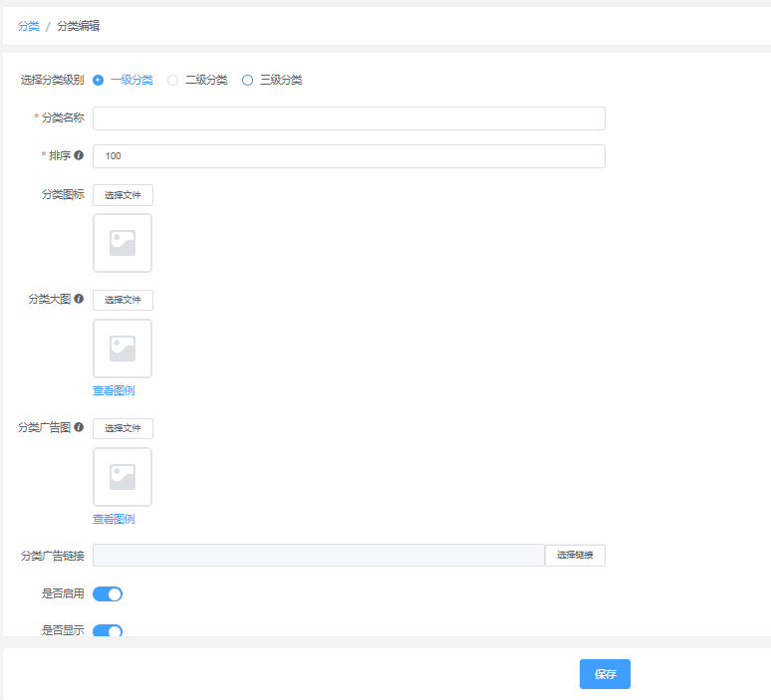
Task: Click the 分类 breadcrumb link
Action: pos(29,26)
